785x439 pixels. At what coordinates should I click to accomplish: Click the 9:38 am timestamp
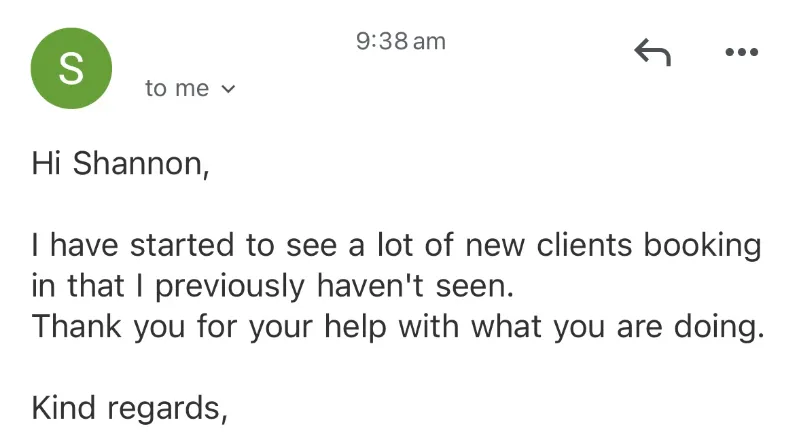point(401,41)
